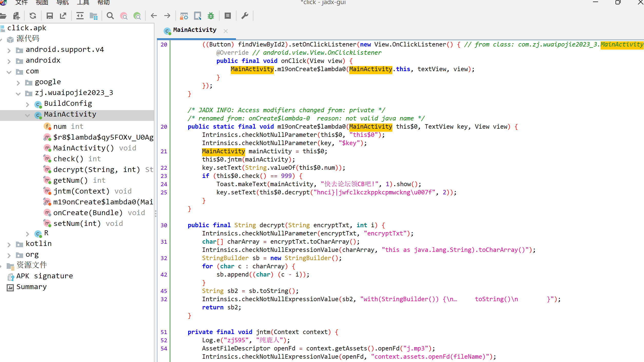Open the 工具 menu
Viewport: 644px width, 362px height.
(x=83, y=3)
